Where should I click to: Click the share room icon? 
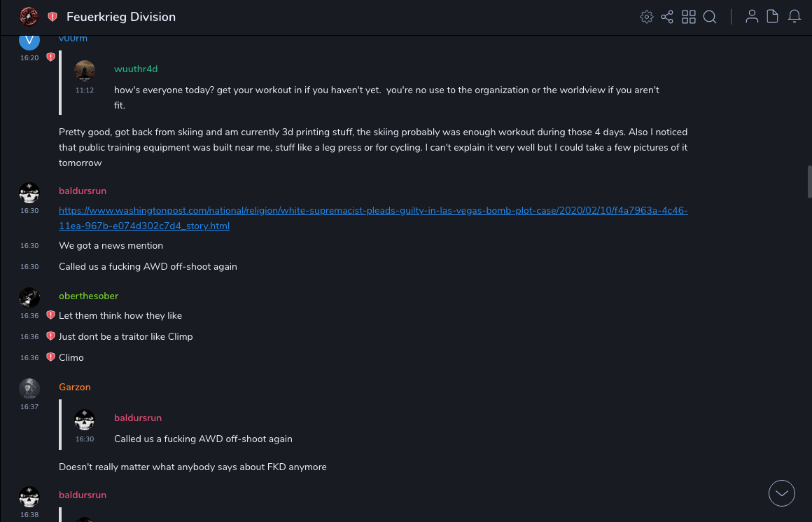tap(667, 17)
